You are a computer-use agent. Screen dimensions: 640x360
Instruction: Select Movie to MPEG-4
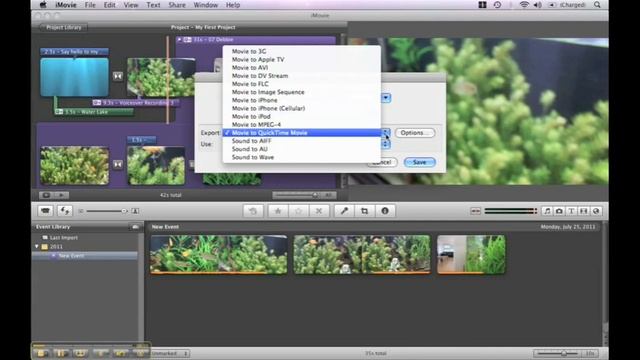pyautogui.click(x=302, y=125)
